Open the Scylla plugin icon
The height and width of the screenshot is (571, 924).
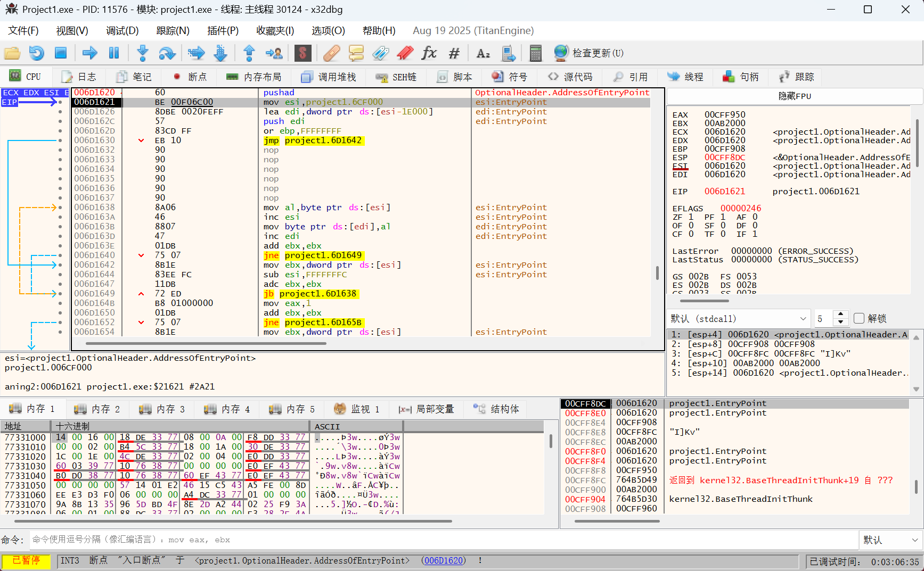[302, 53]
